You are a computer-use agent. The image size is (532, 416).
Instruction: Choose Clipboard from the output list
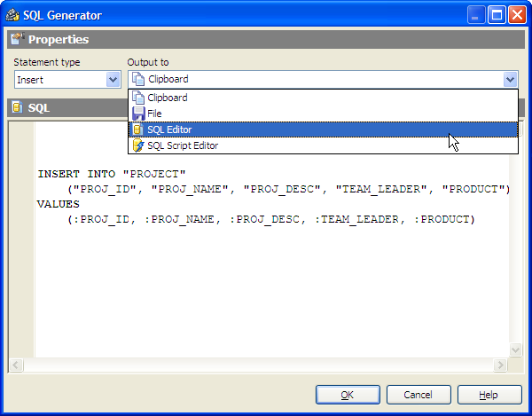[167, 98]
